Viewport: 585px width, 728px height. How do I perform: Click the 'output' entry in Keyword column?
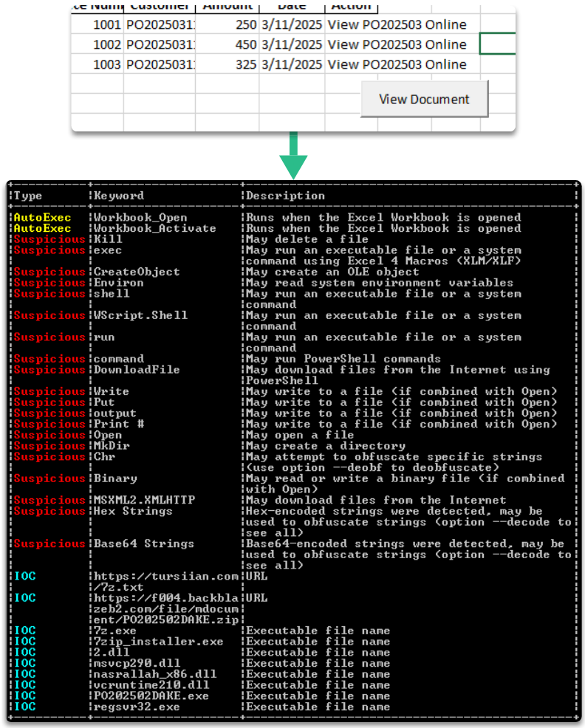[115, 413]
